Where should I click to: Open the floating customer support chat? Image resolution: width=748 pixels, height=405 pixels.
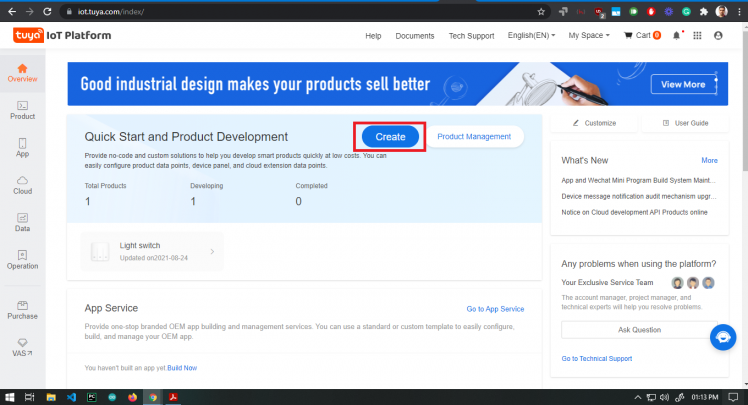coord(723,337)
